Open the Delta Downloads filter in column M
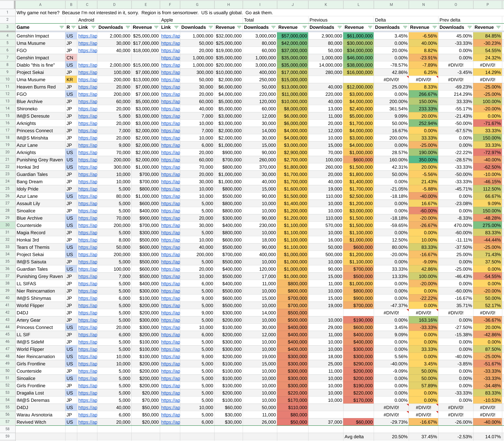 coord(405,27)
